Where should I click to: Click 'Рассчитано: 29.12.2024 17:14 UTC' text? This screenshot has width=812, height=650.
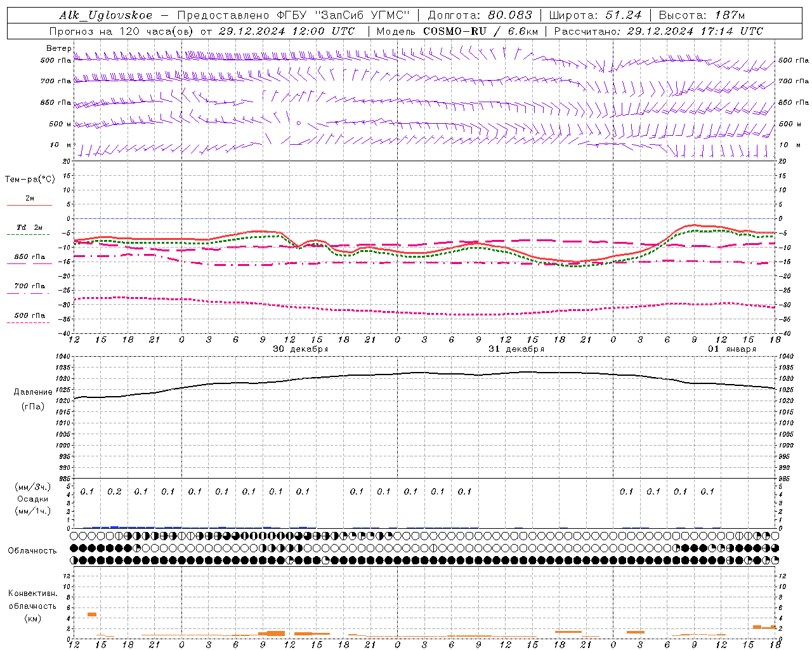tap(658, 31)
